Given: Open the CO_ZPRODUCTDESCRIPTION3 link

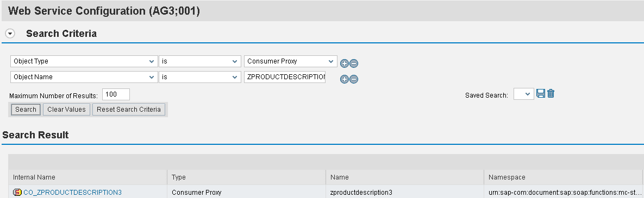Looking at the screenshot, I should click(73, 192).
